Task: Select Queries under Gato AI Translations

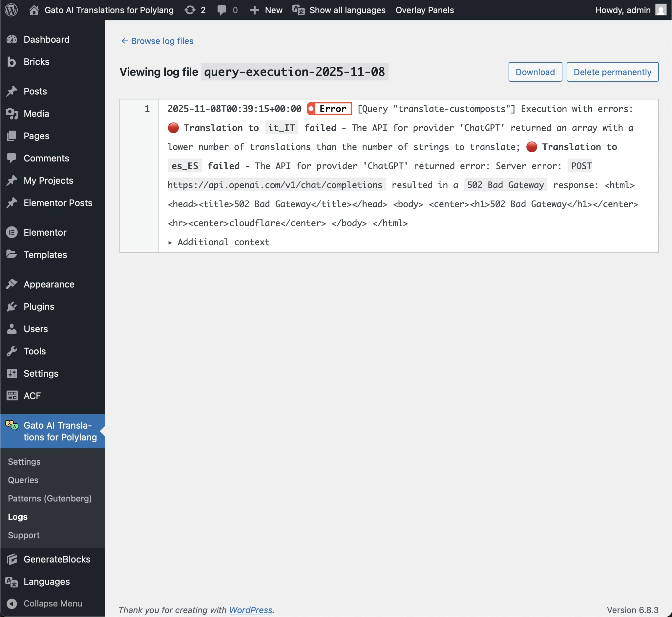Action: (23, 480)
